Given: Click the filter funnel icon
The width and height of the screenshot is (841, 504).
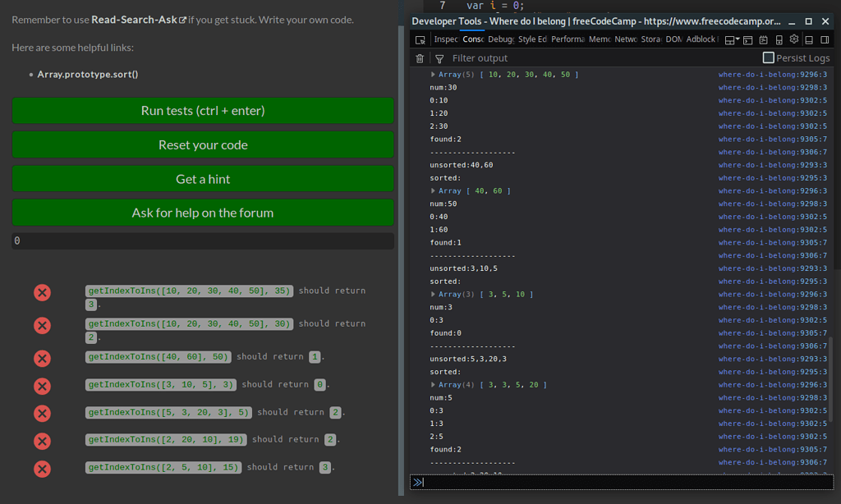Looking at the screenshot, I should tap(439, 57).
